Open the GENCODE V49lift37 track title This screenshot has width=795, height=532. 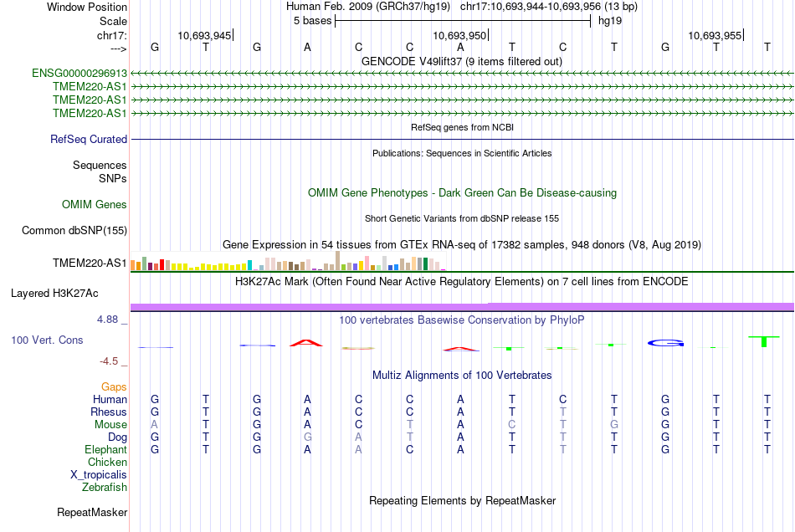point(461,61)
